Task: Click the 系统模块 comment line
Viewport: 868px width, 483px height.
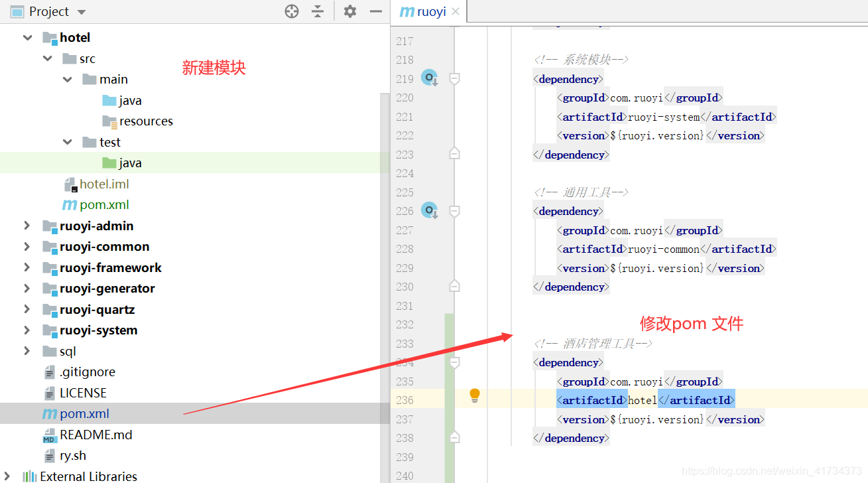Action: pyautogui.click(x=582, y=60)
